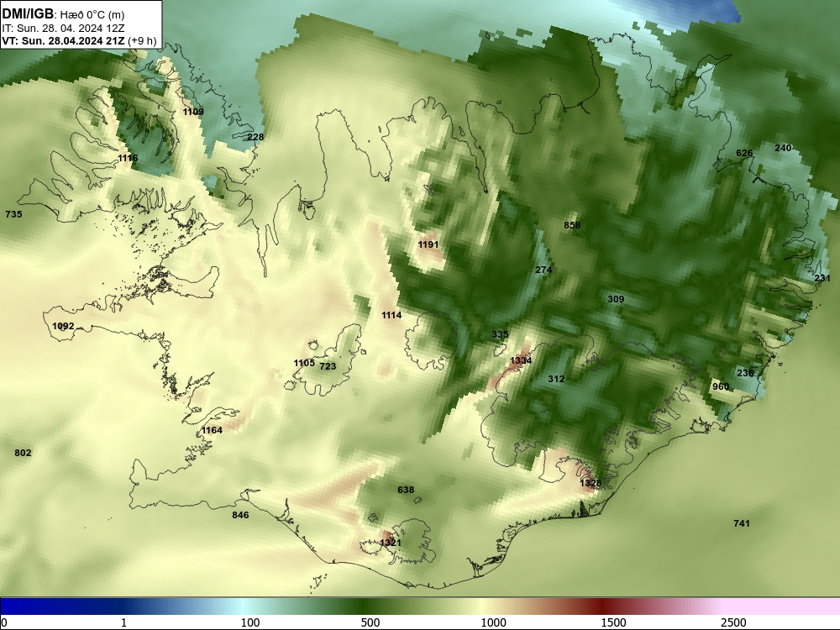Click the 231 label on the east coast

pyautogui.click(x=822, y=278)
